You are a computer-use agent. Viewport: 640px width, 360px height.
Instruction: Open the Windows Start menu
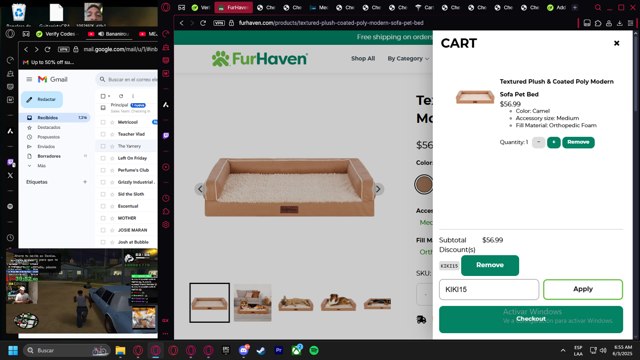point(13,350)
